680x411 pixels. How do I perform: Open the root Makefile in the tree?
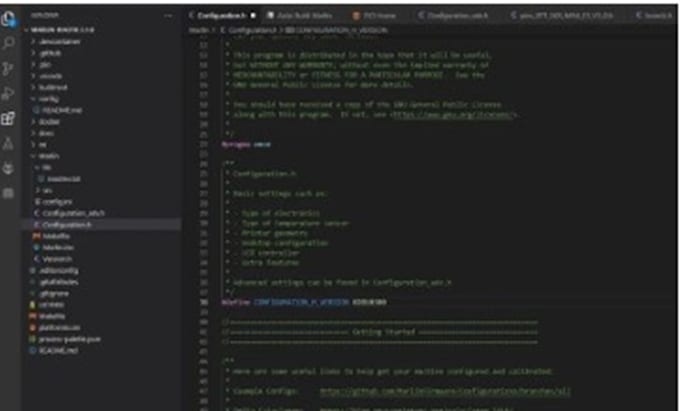click(52, 316)
